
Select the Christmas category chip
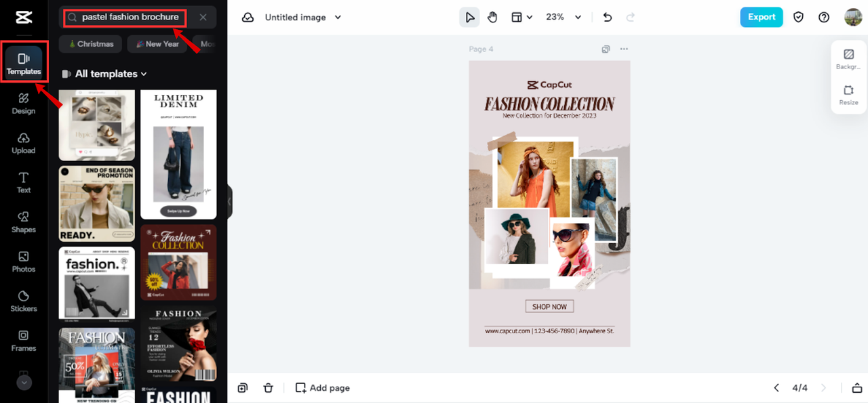pos(91,44)
